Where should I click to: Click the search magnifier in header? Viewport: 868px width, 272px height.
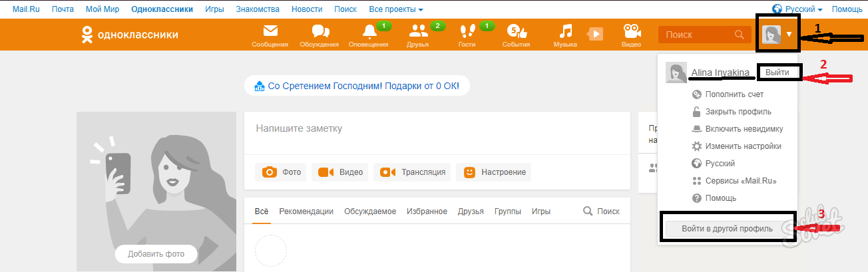[739, 35]
